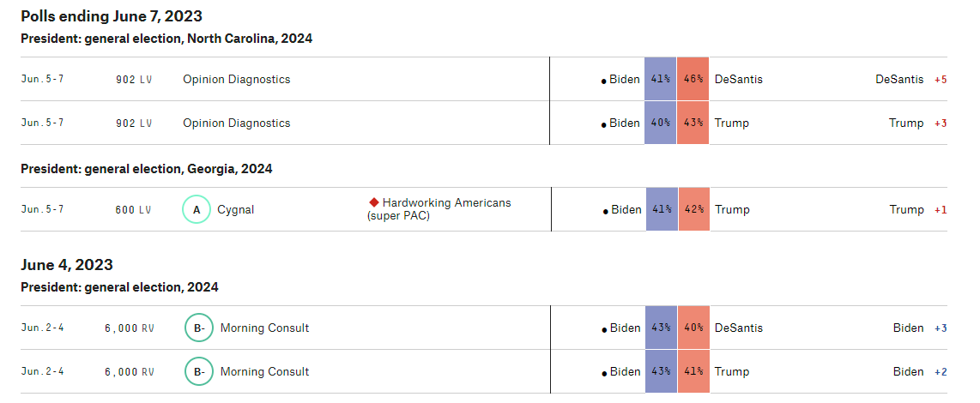
Task: Click the red DeSantis 46% result box
Action: coord(693,79)
